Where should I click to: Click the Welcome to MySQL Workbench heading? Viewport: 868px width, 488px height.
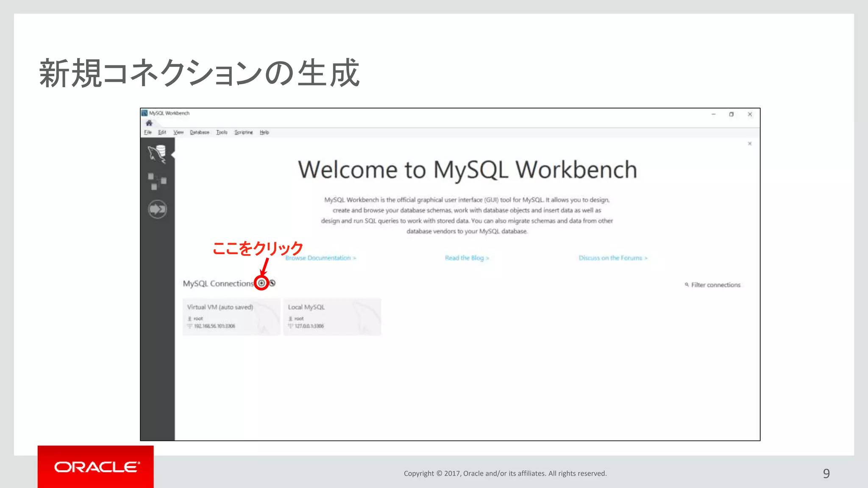467,169
